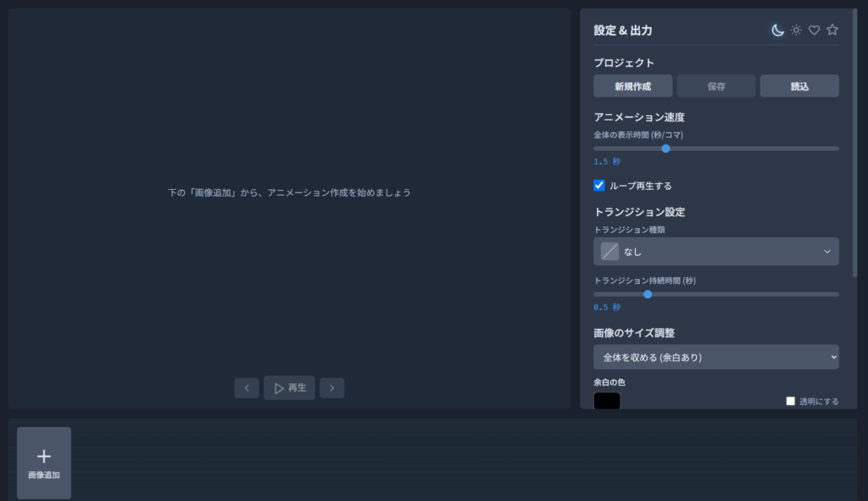Click the 保存 button

point(715,86)
